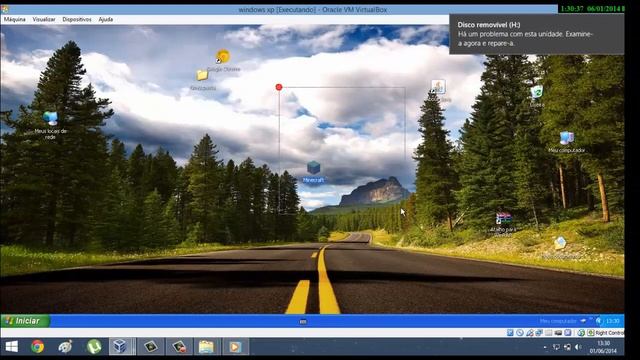Click the VirtualBox optical disc status icon
640x360 pixels.
(x=520, y=333)
